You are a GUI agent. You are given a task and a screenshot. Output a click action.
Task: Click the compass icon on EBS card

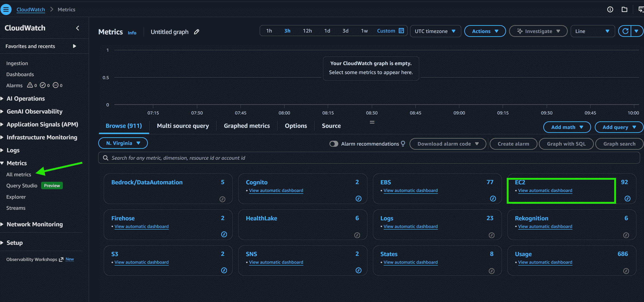point(493,198)
